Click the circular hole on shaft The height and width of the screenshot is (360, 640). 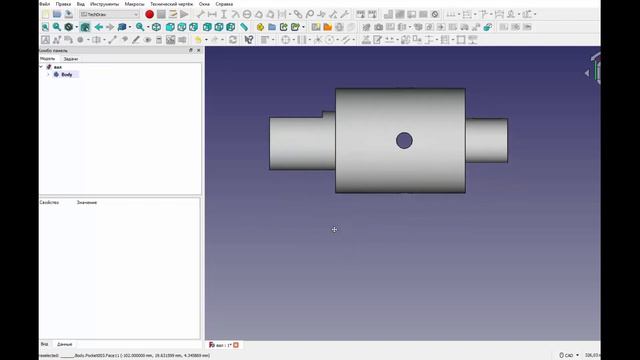pos(404,140)
